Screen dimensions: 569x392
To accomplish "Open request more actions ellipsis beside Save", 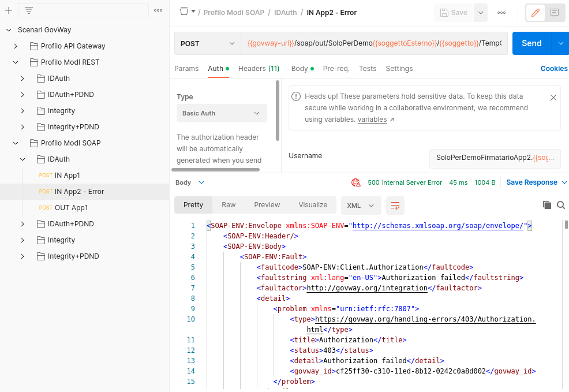I will coord(501,13).
